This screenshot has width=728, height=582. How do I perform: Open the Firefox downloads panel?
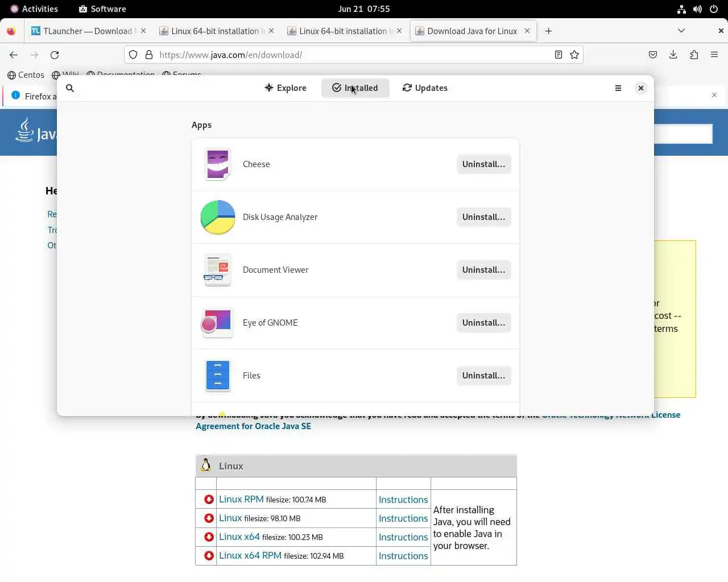673,55
